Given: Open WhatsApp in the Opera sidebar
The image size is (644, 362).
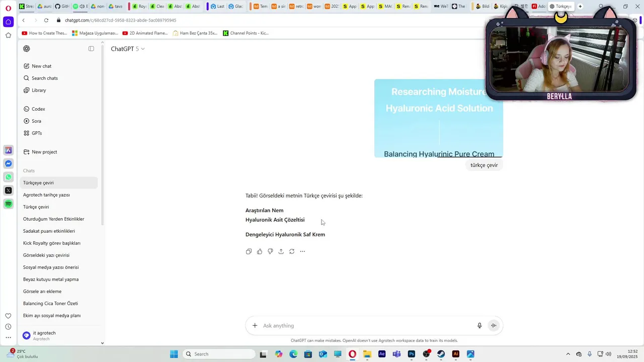Looking at the screenshot, I should click(x=8, y=177).
